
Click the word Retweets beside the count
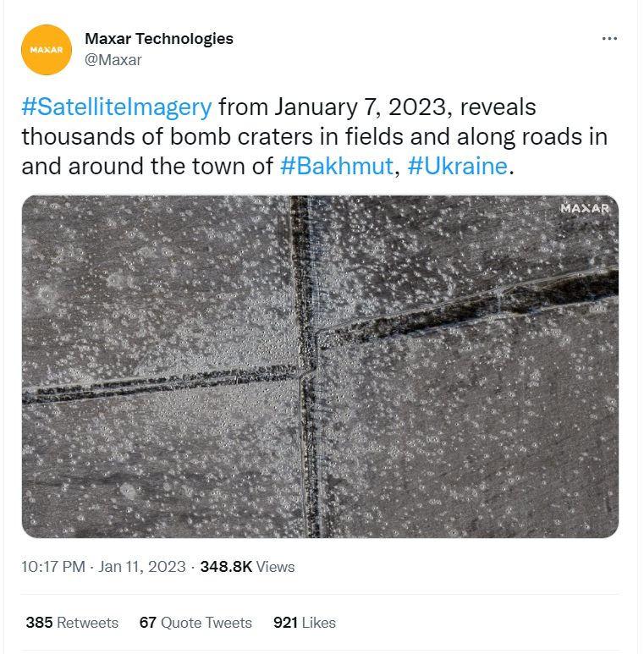(x=87, y=623)
